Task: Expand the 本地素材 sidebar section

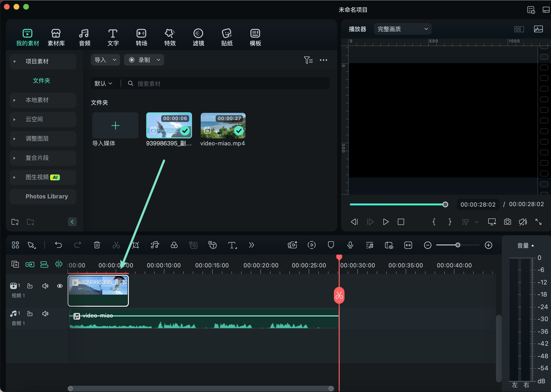Action: click(x=37, y=100)
